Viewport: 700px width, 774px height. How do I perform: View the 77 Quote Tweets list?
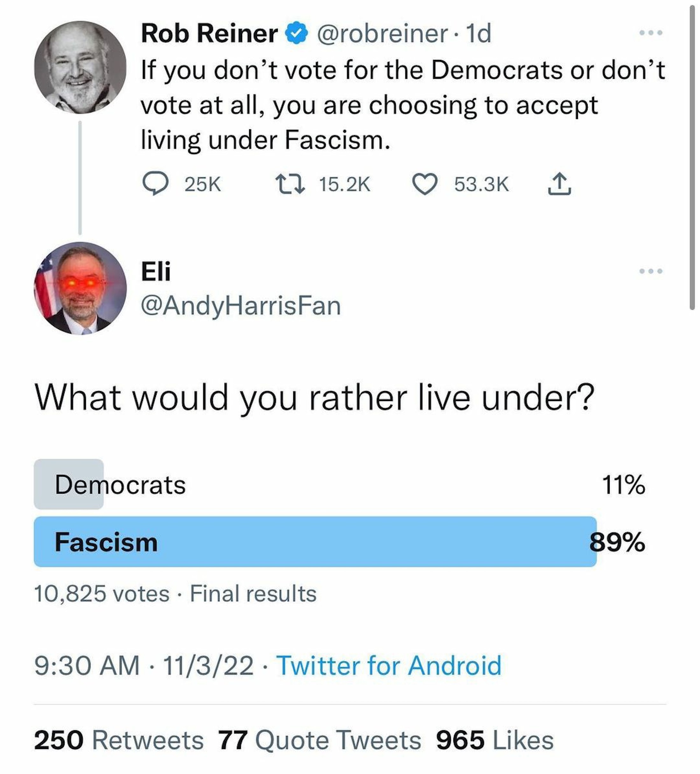[x=319, y=740]
